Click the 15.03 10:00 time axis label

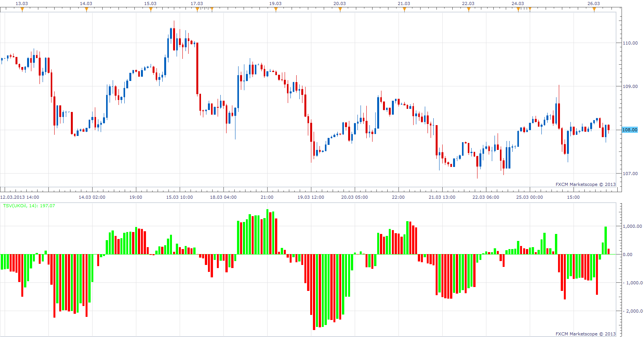pyautogui.click(x=179, y=197)
